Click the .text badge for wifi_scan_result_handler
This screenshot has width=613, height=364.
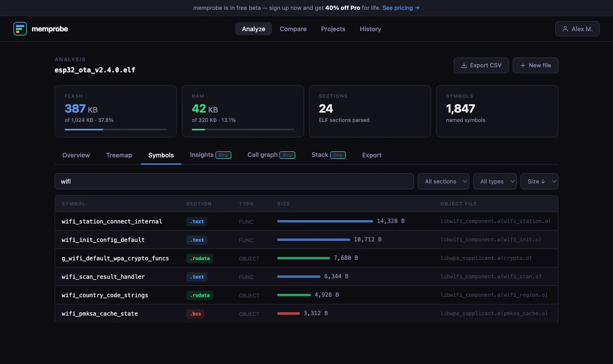coord(197,277)
